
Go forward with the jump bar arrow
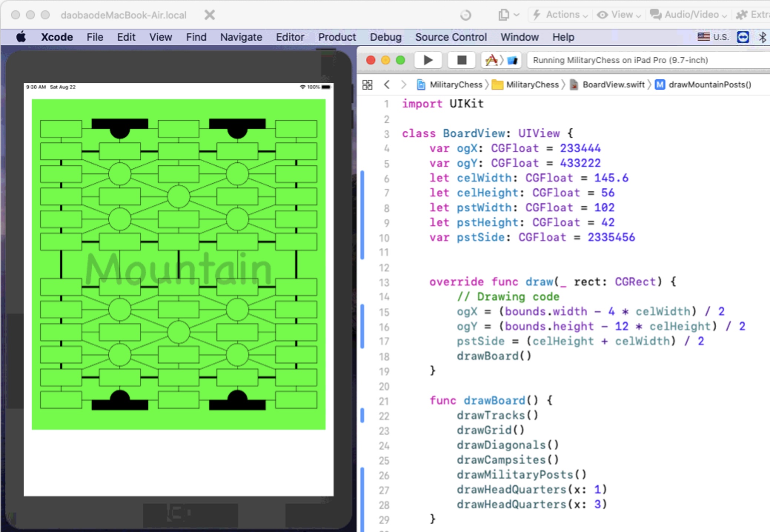pos(404,85)
